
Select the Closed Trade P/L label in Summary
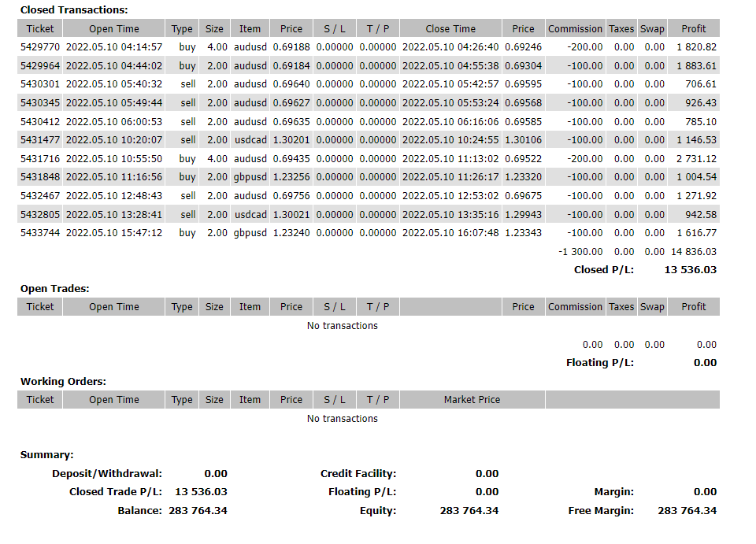[116, 492]
